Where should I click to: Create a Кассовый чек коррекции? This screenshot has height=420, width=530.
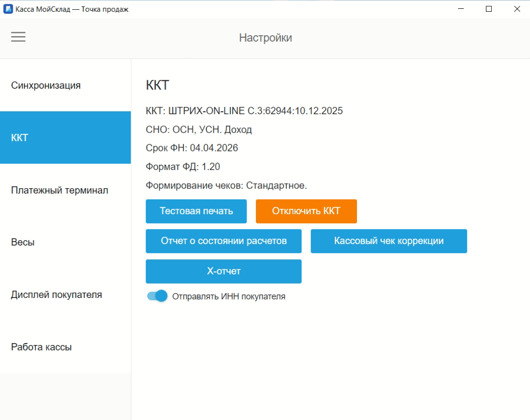388,241
